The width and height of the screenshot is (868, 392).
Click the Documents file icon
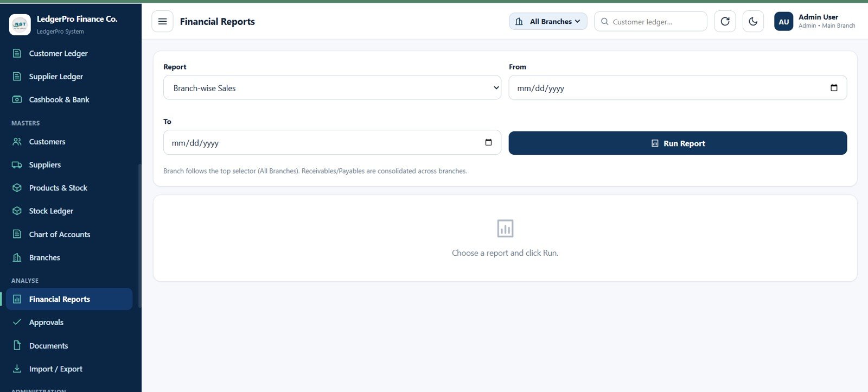(17, 345)
